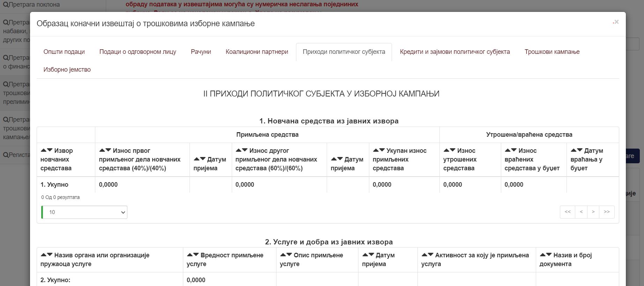Screen dimensions: 644x286
Task: Open the Подаци о одговорном лицу tab
Action: coord(138,52)
